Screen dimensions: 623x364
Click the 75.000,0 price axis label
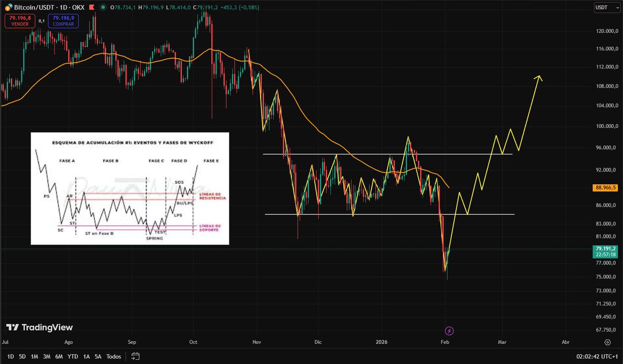point(606,277)
